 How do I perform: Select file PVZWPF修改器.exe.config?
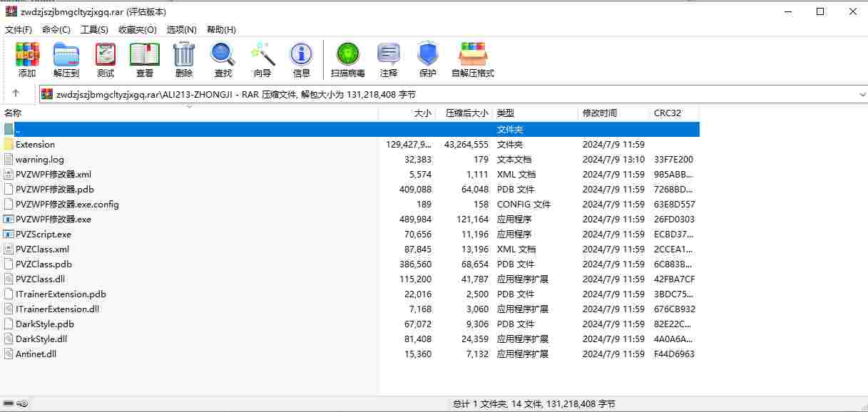[x=67, y=204]
